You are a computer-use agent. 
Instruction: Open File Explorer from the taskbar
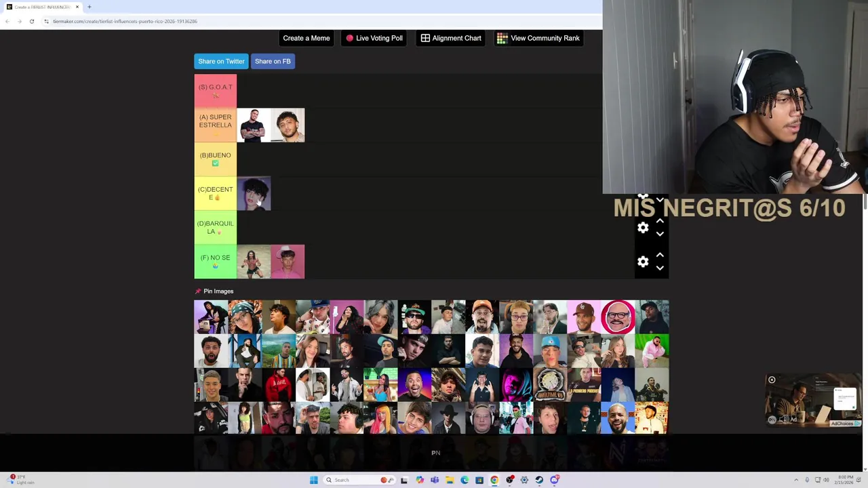click(x=450, y=480)
